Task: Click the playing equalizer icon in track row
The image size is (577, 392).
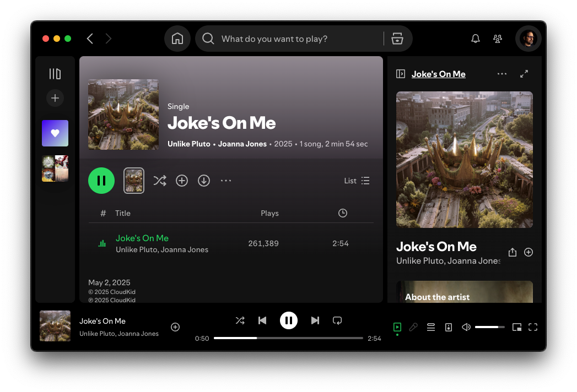Action: point(102,243)
